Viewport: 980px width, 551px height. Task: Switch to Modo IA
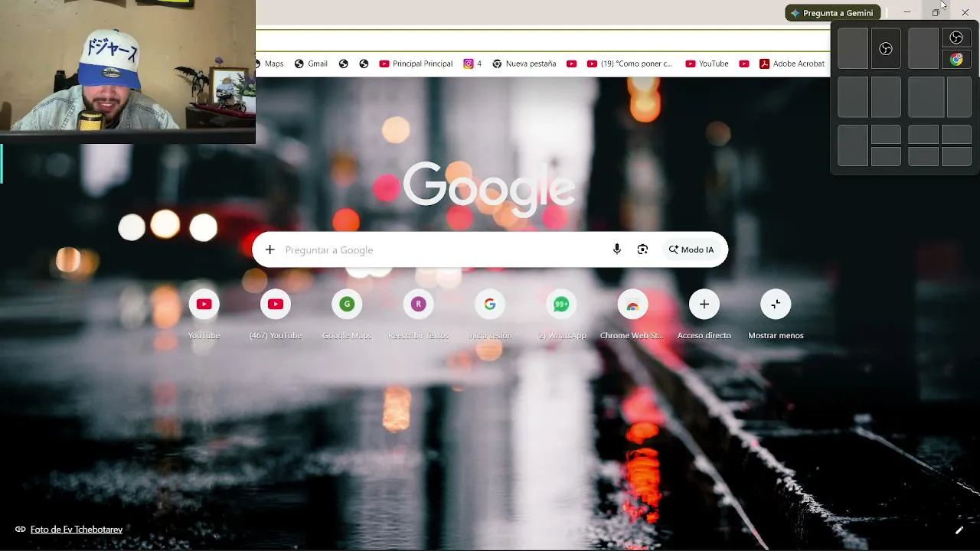pos(691,249)
